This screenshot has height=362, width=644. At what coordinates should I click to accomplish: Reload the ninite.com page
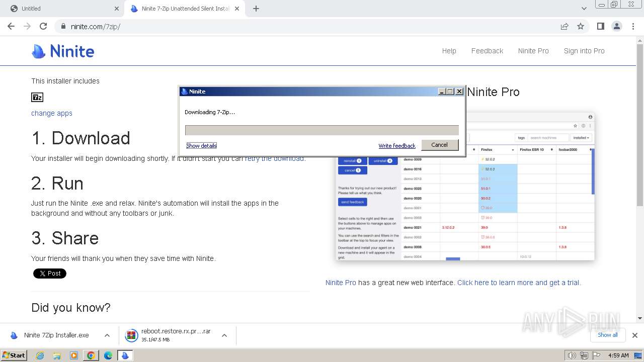(43, 26)
